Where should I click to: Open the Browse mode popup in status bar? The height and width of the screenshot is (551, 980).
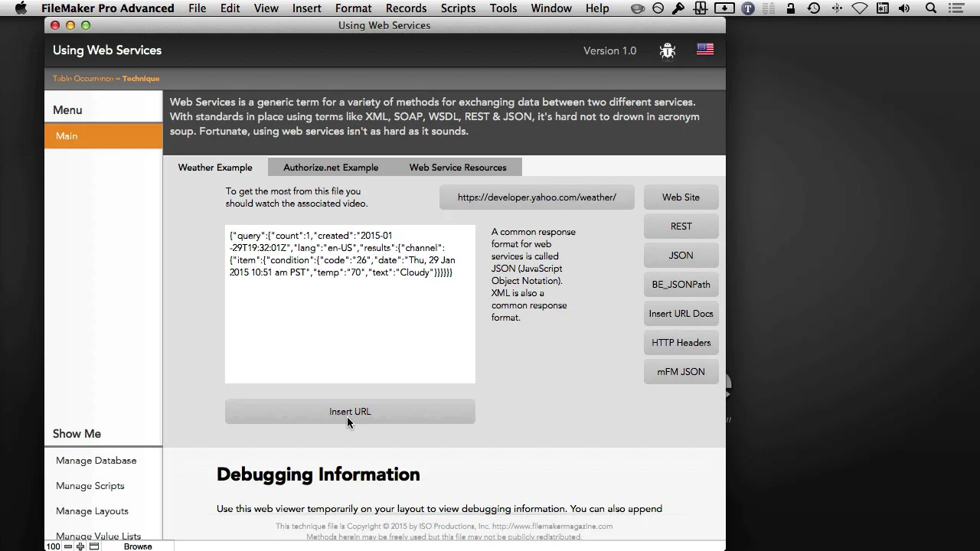(x=138, y=546)
